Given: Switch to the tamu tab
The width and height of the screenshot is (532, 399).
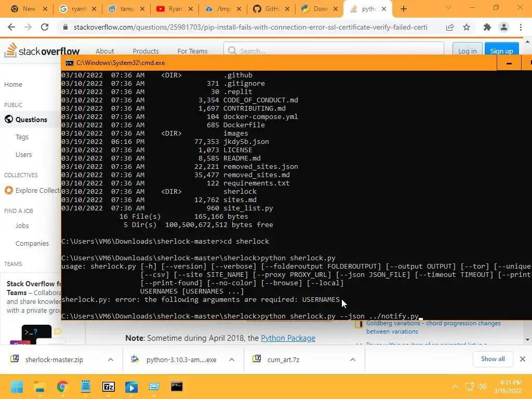Looking at the screenshot, I should point(127,9).
